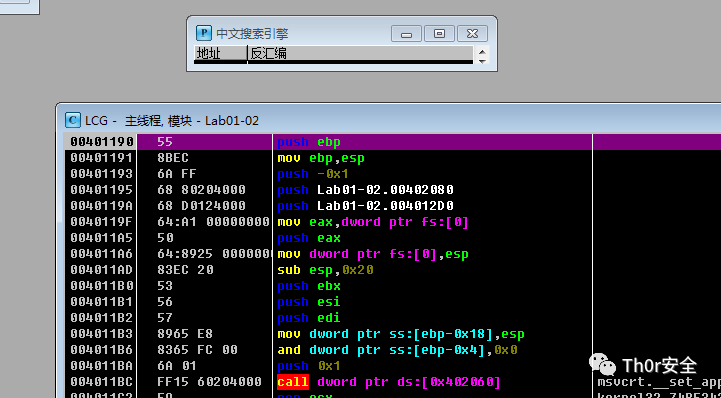Click the C icon of the LCG CPU window
The image size is (721, 398).
click(72, 120)
